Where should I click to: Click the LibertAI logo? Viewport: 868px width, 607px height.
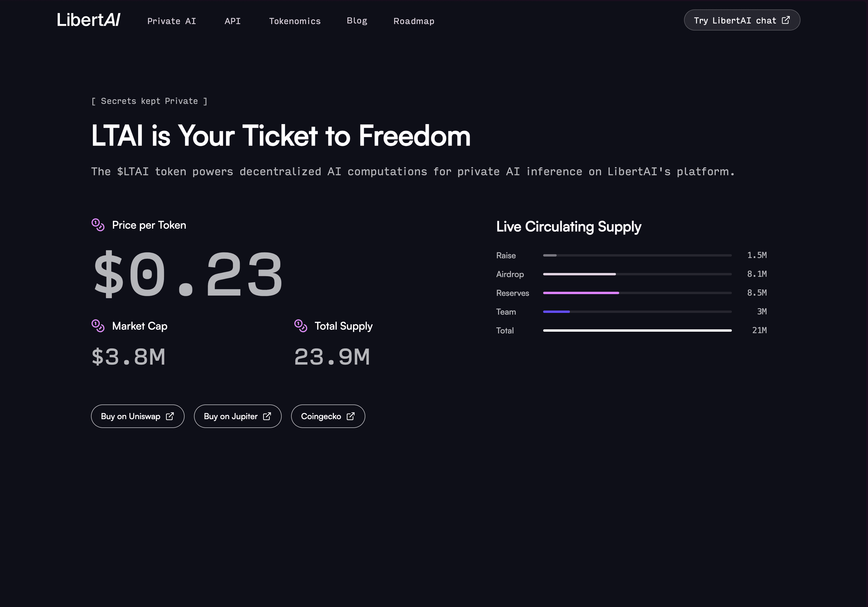pos(88,20)
